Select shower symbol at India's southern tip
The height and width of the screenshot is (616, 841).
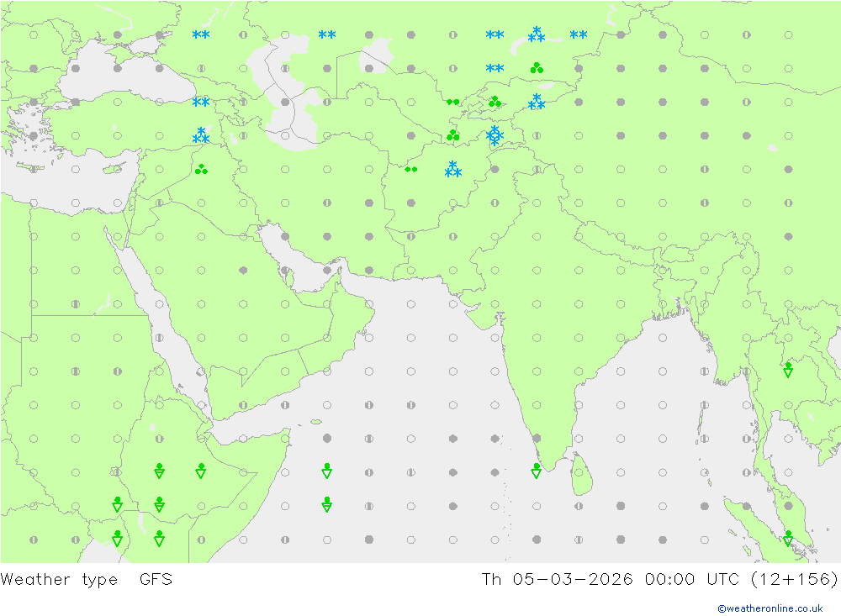(x=537, y=471)
